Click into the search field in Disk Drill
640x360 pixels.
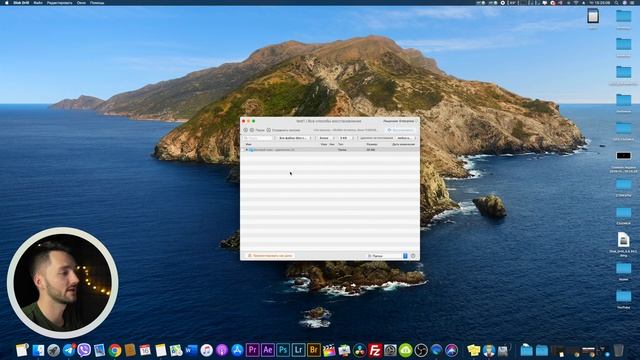(258, 138)
